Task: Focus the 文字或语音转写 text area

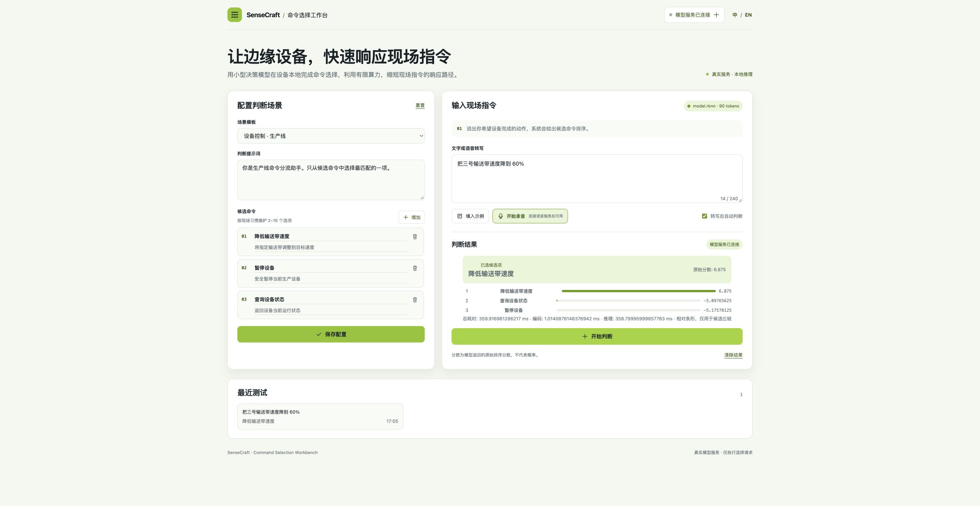Action: pyautogui.click(x=597, y=179)
